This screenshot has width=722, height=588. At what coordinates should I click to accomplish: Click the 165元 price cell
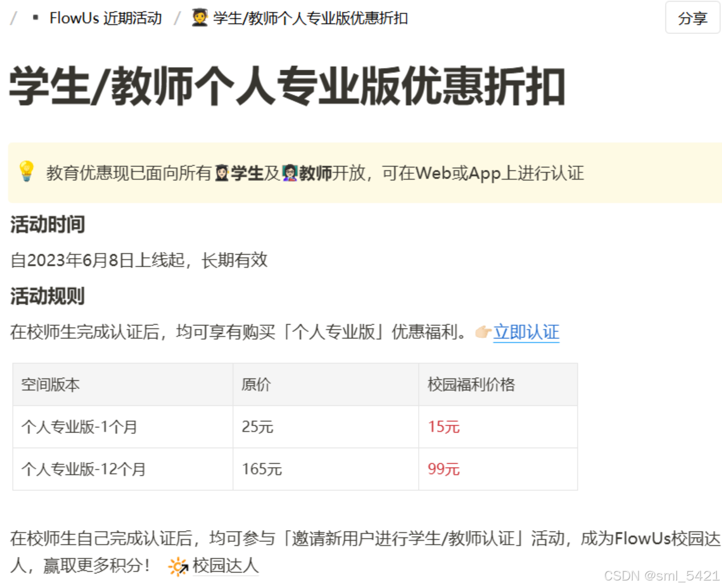pos(326,469)
